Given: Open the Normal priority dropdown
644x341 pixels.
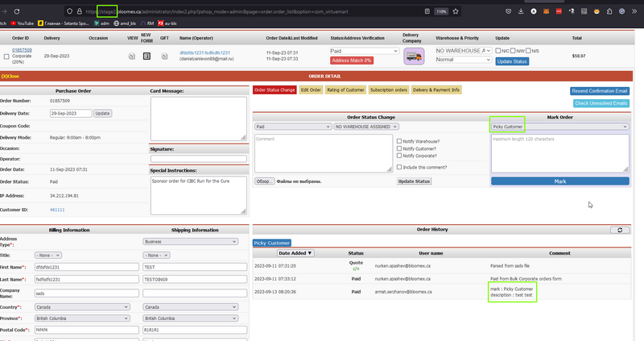Looking at the screenshot, I should pos(464,60).
